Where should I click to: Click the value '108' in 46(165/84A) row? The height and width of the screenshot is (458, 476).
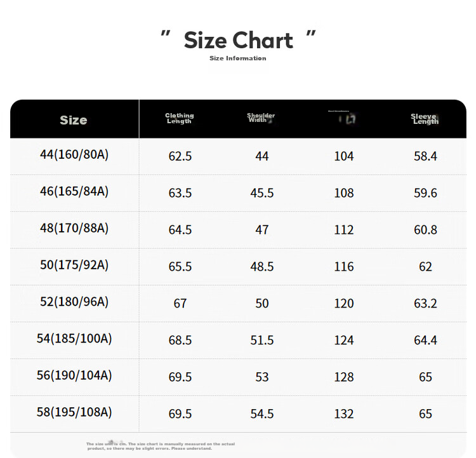click(344, 193)
